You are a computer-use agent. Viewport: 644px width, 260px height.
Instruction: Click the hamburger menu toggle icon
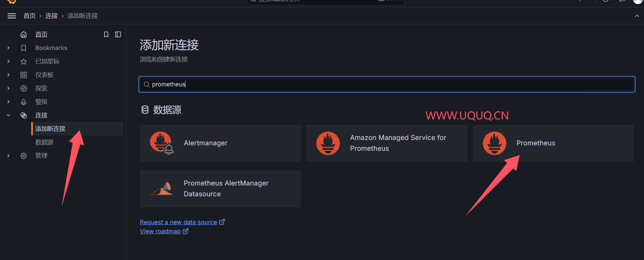[12, 16]
